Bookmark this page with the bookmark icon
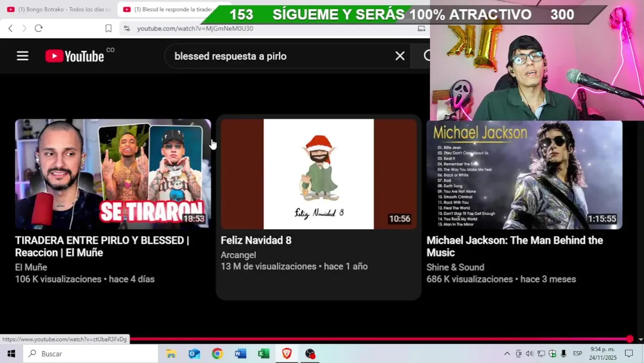This screenshot has width=644, height=363. click(108, 28)
